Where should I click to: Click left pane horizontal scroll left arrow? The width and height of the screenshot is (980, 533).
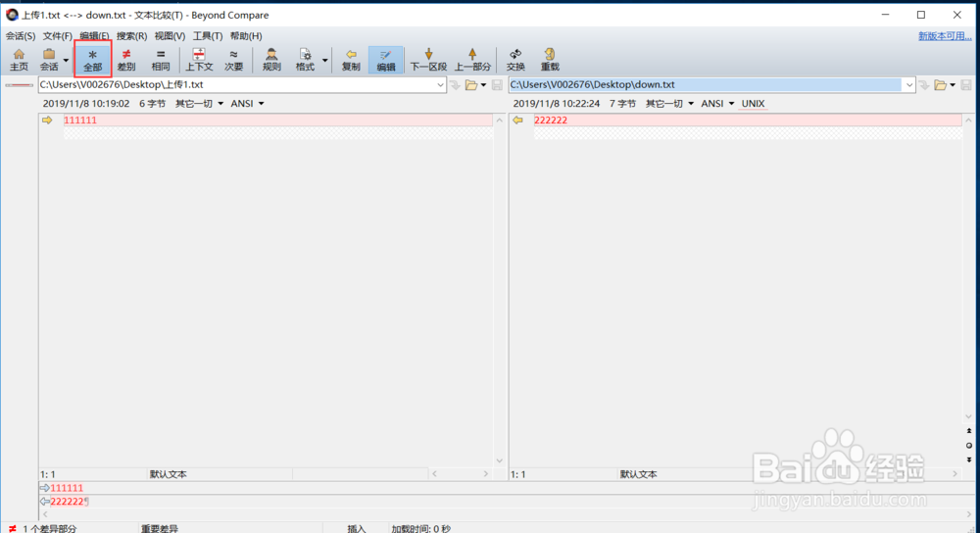pos(434,474)
